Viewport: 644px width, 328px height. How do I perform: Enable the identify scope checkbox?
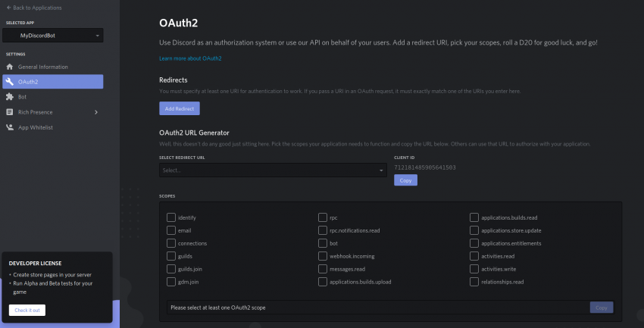pyautogui.click(x=171, y=217)
